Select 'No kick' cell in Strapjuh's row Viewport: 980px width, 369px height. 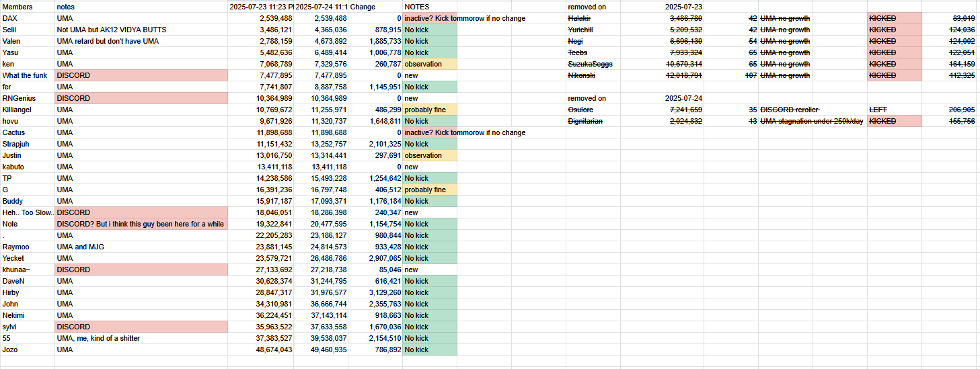tap(430, 144)
